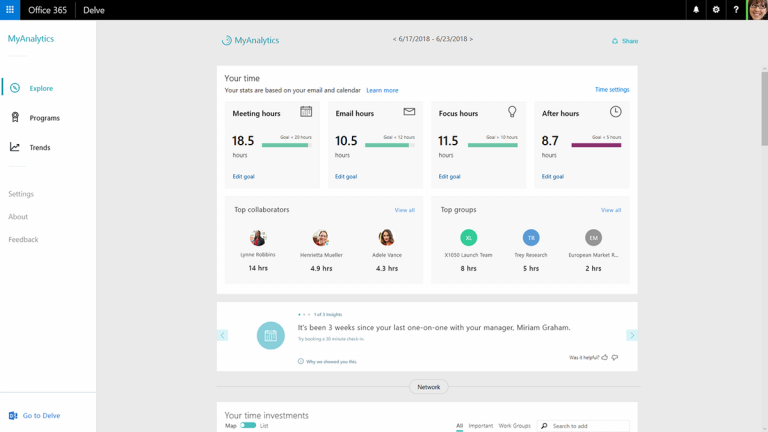768x432 pixels.
Task: Show the next insight card
Action: (x=632, y=336)
